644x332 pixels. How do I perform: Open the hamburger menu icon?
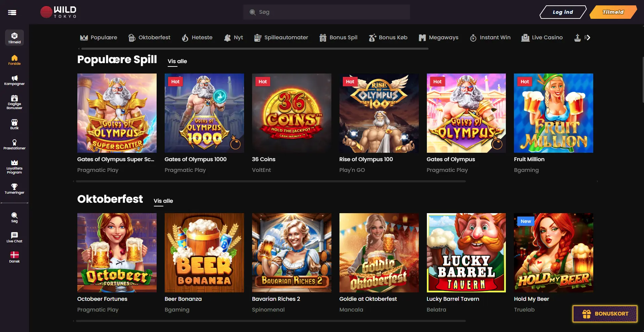[12, 12]
